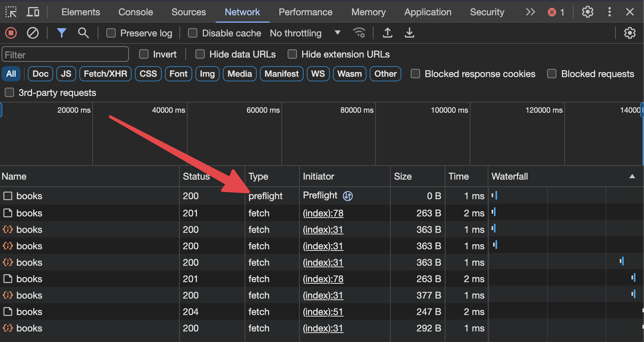
Task: Check the Disable cache option
Action: tap(193, 33)
